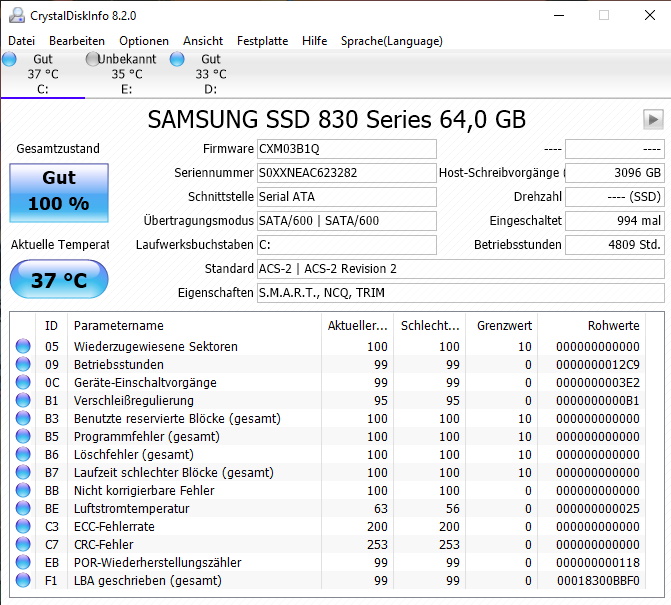This screenshot has width=671, height=605.
Task: Click the Aktueller... column header
Action: click(x=358, y=326)
